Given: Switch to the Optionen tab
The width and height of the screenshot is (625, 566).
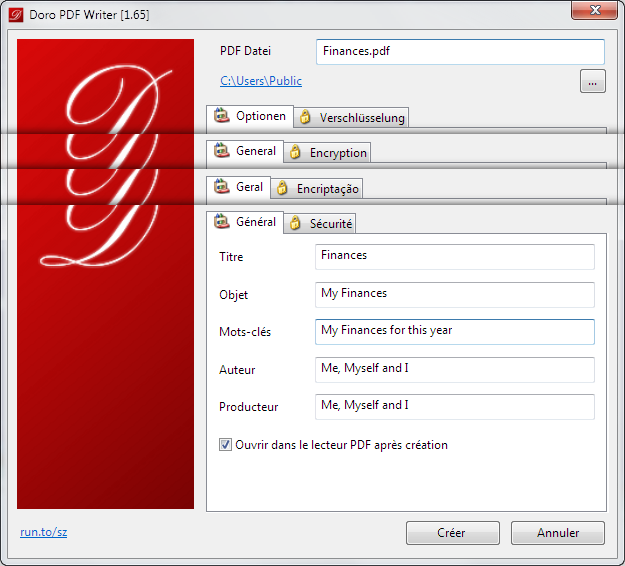Looking at the screenshot, I should click(x=250, y=116).
